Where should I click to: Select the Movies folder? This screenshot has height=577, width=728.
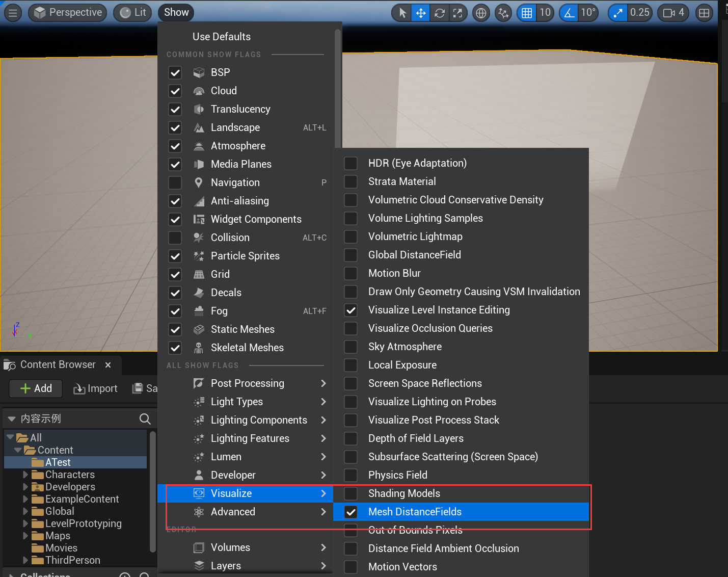pos(75,548)
